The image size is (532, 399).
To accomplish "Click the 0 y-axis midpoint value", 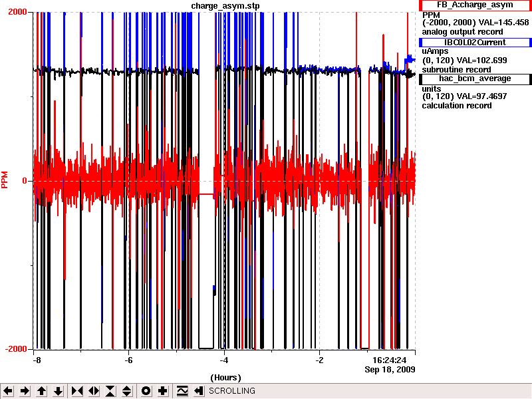I will click(25, 181).
